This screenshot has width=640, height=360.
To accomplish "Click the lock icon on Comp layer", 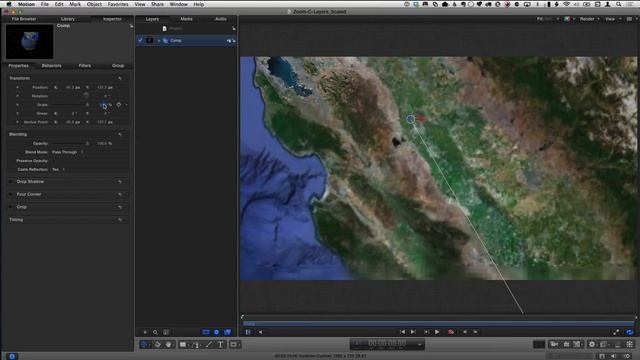I will click(x=234, y=41).
